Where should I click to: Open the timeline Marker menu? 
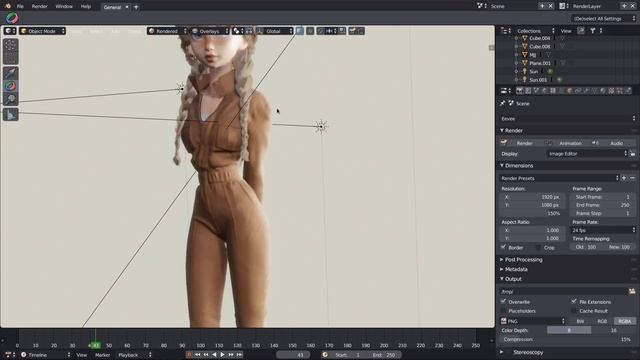(102, 355)
